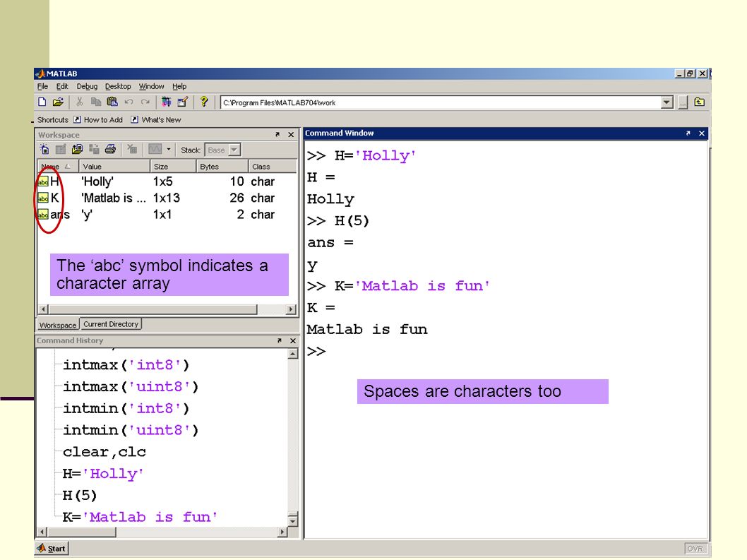Save the workspace variables icon

pos(94,150)
